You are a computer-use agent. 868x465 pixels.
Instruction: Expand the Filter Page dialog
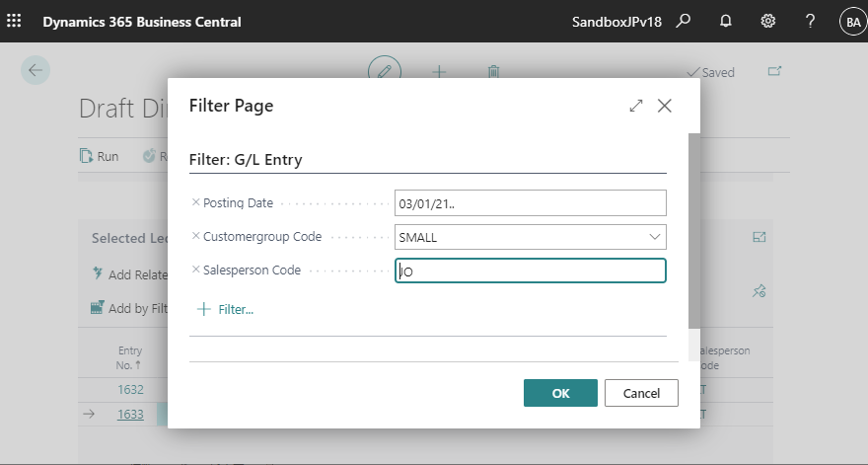point(636,106)
